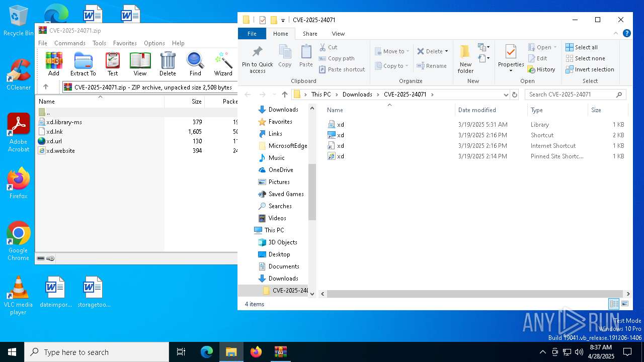This screenshot has width=644, height=362.
Task: Click the Delete trash icon in WinRAR
Action: tap(168, 64)
